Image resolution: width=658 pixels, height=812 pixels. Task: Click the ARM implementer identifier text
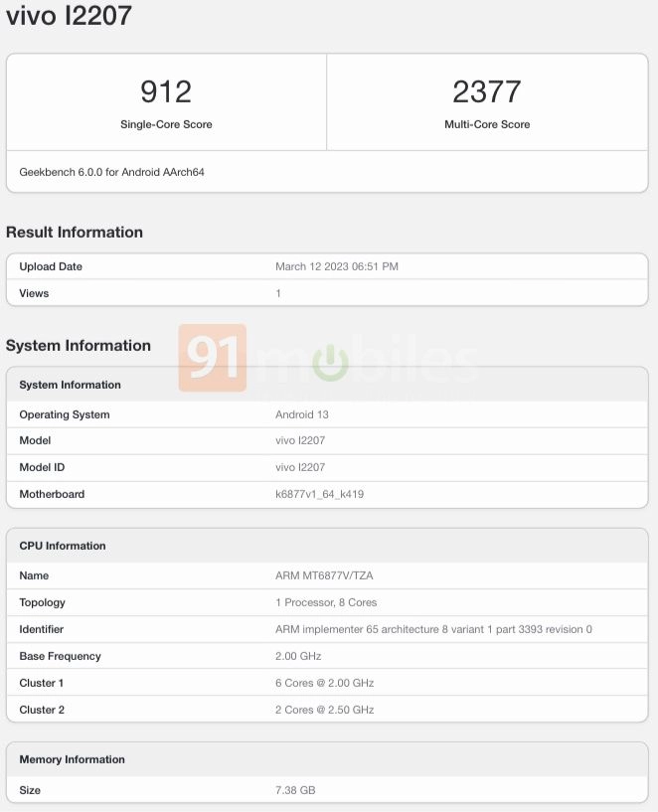pos(433,629)
